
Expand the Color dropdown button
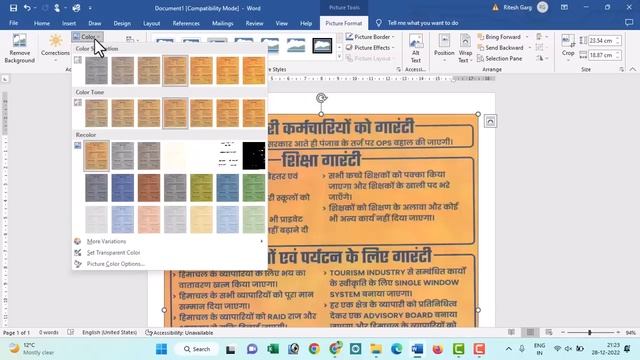[x=87, y=37]
